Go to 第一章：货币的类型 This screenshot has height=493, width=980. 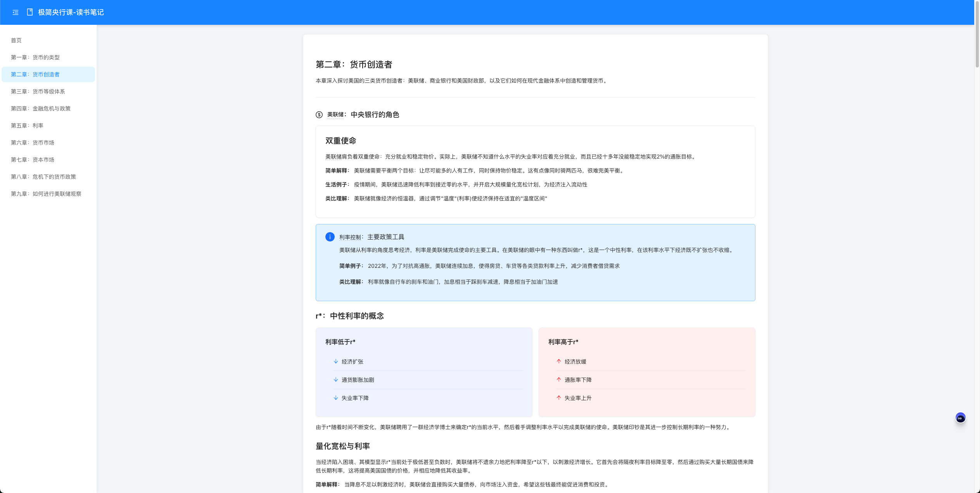pos(35,57)
